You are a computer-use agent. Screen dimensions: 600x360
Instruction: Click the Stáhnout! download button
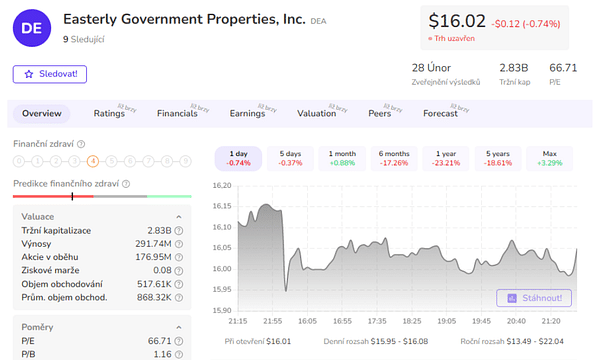tap(534, 298)
